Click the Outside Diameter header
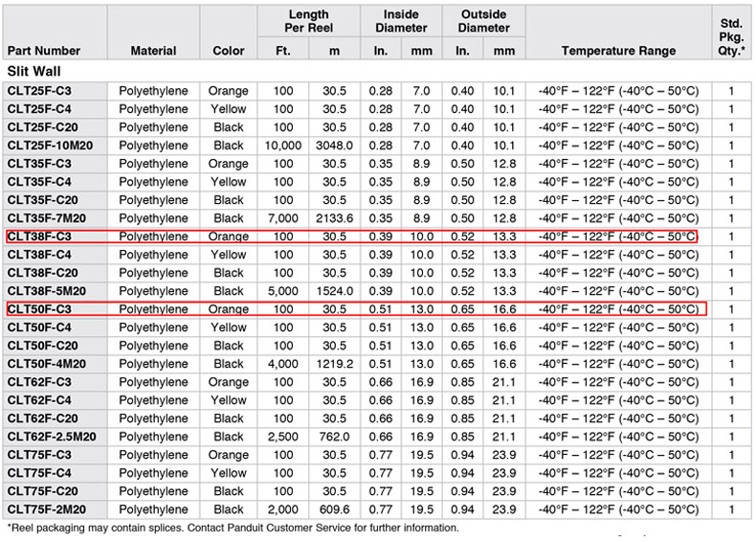The width and height of the screenshot is (756, 542). (484, 21)
